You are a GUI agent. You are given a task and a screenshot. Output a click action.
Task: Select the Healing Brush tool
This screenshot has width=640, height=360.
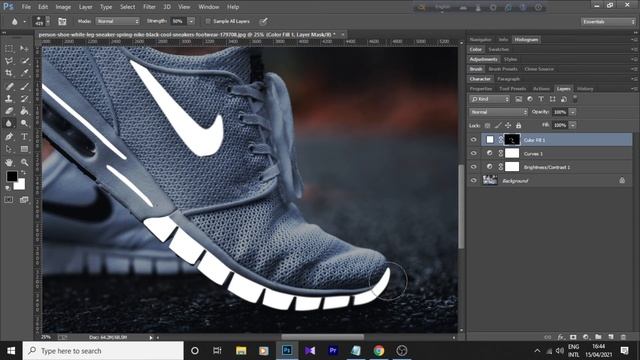9,87
